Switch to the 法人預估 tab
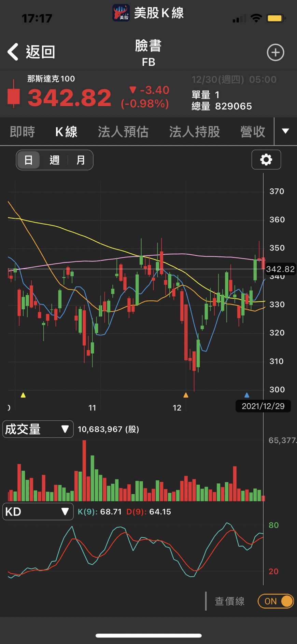297x644 pixels. point(123,132)
